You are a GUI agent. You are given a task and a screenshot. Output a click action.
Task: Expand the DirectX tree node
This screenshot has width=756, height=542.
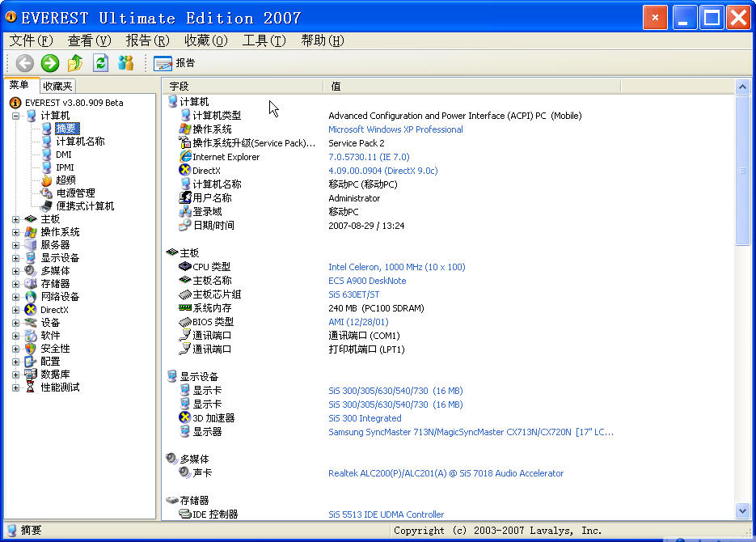(x=15, y=310)
